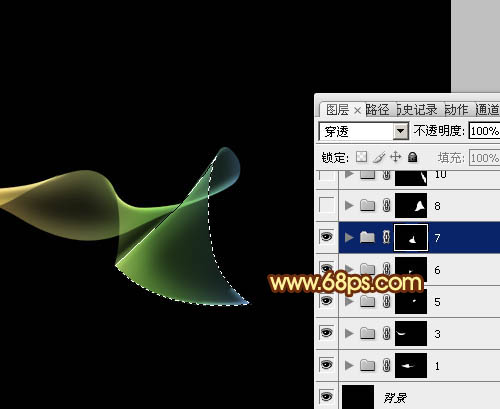Expand group 3 with its triangle
This screenshot has height=409, width=500.
tap(349, 333)
